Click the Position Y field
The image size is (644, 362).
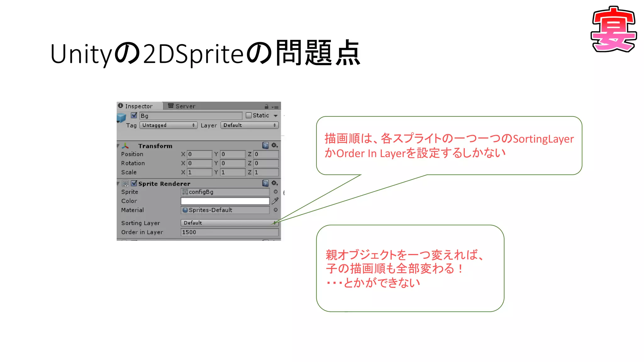[233, 154]
